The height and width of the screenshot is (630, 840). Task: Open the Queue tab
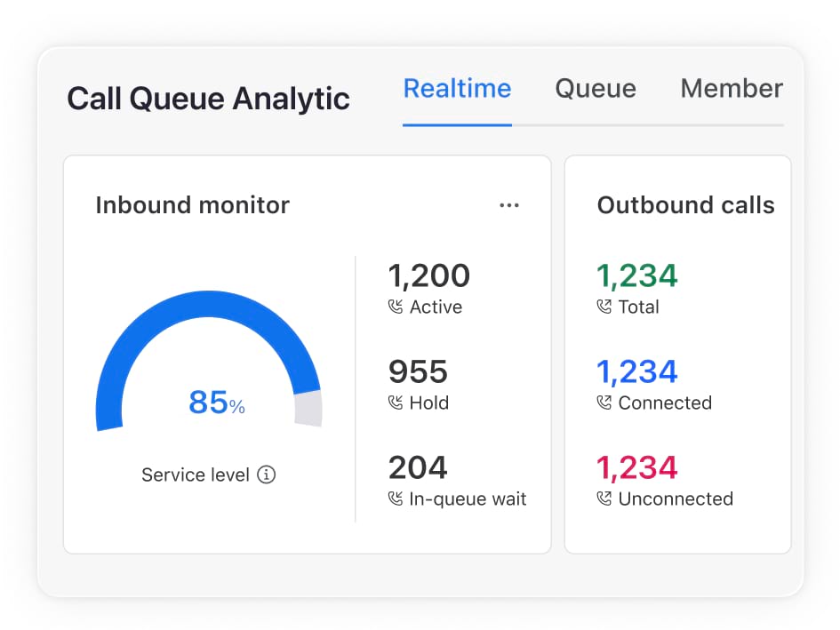click(595, 89)
